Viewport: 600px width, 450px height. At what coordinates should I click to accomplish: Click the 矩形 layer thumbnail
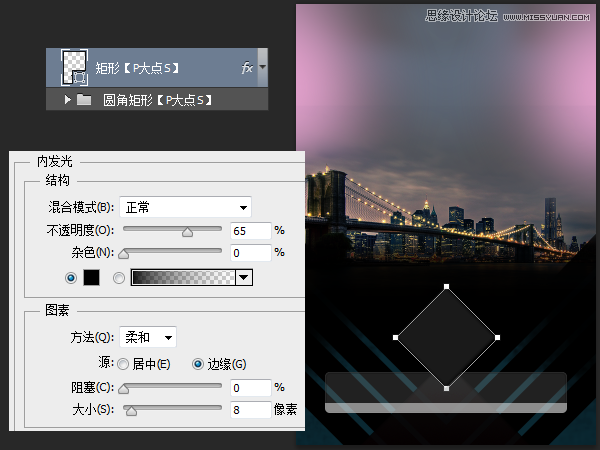point(74,67)
